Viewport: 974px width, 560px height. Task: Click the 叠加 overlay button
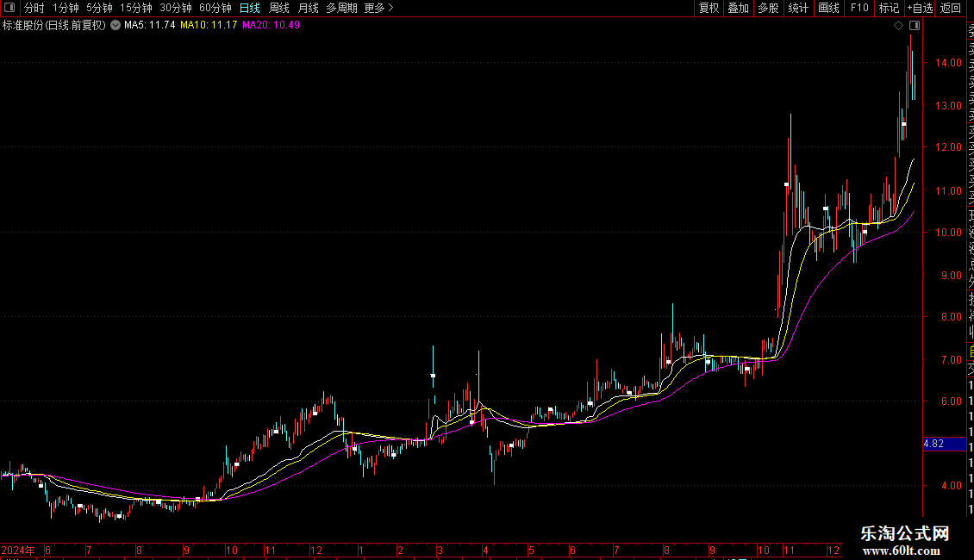tap(739, 8)
